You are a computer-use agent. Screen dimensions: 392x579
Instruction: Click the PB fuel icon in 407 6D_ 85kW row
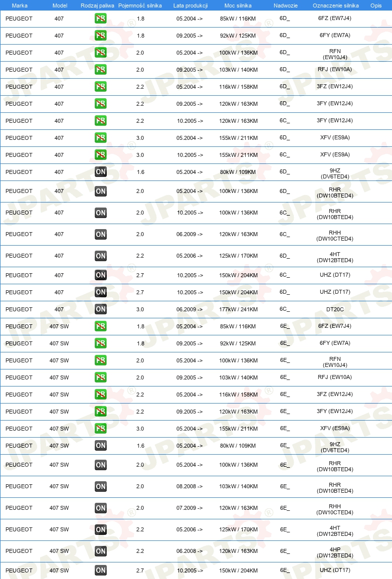(100, 19)
